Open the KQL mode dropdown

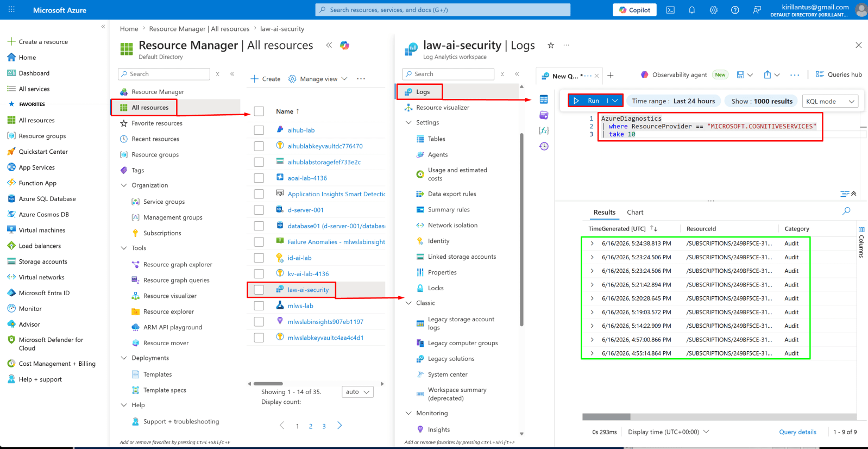point(831,101)
